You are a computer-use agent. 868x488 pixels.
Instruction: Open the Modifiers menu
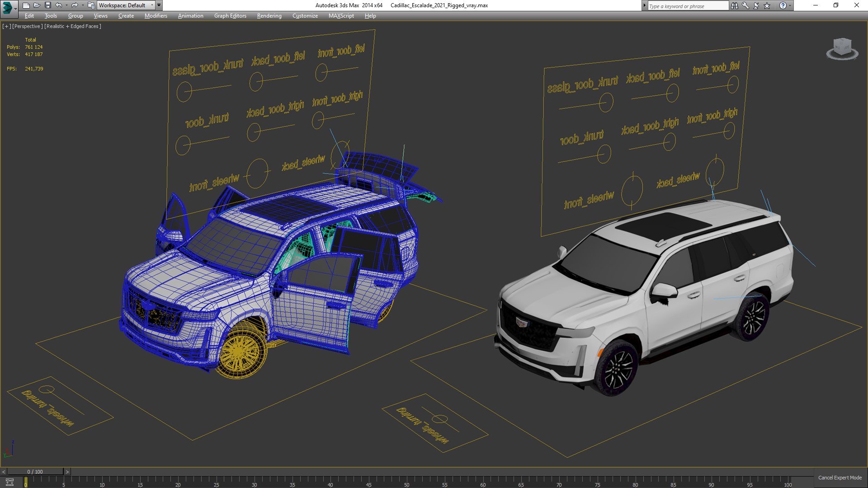156,16
